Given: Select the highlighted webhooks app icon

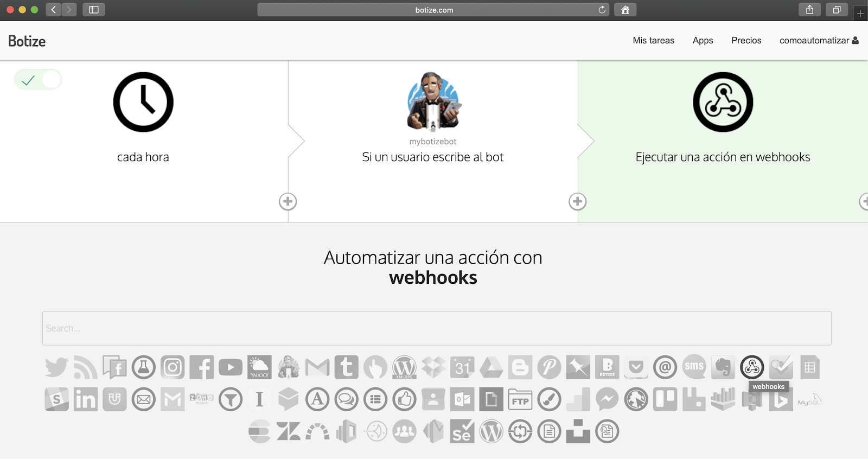Looking at the screenshot, I should 752,367.
